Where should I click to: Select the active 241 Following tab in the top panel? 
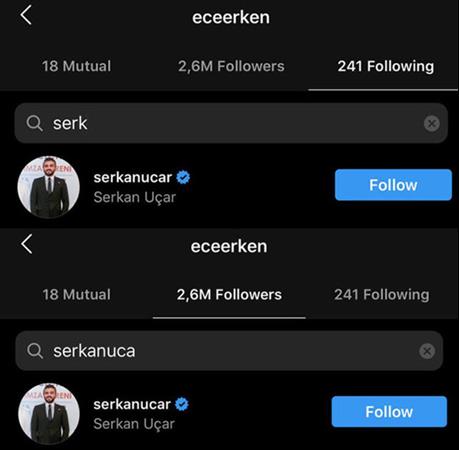pos(386,66)
